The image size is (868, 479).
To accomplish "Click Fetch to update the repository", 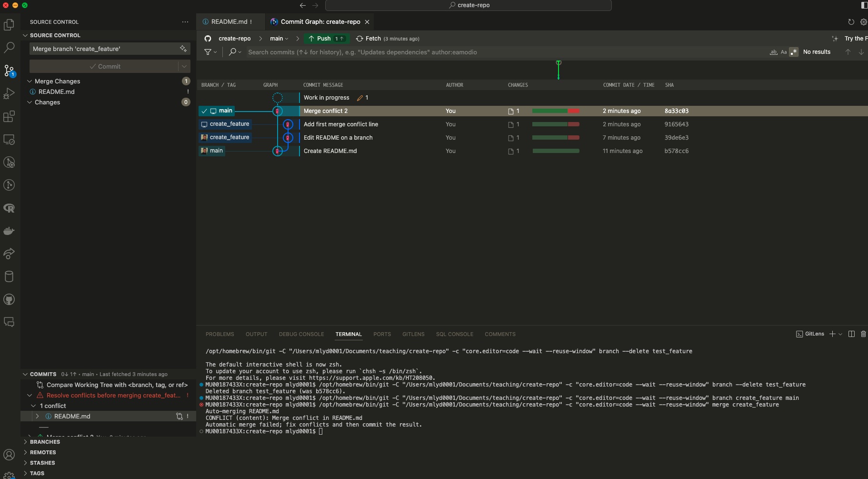I will coord(373,39).
